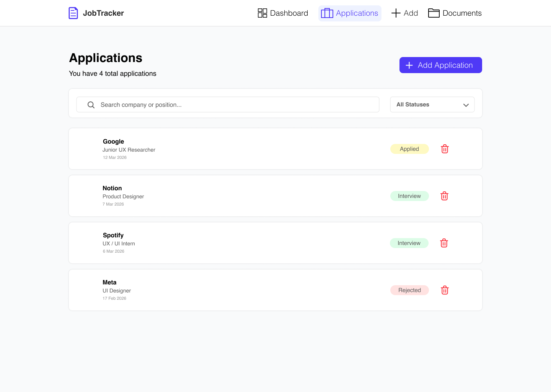This screenshot has height=392, width=551.
Task: Open the Add nav label
Action: [x=411, y=13]
